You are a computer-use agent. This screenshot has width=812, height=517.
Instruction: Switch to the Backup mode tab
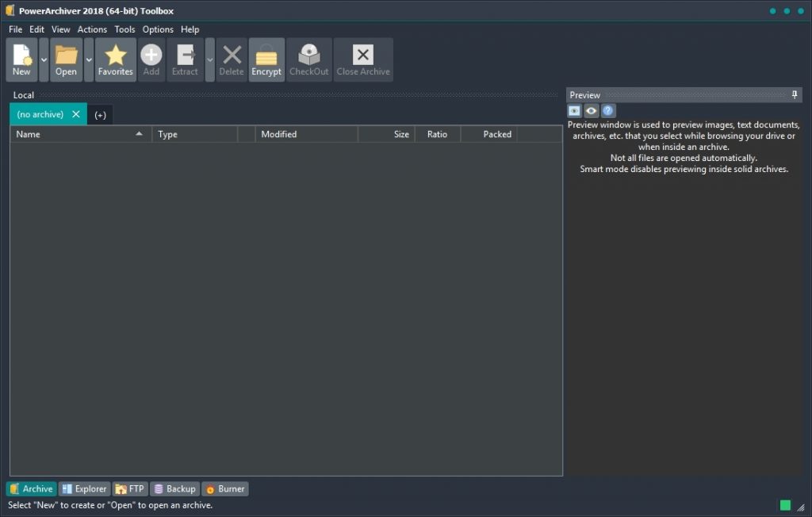point(175,489)
